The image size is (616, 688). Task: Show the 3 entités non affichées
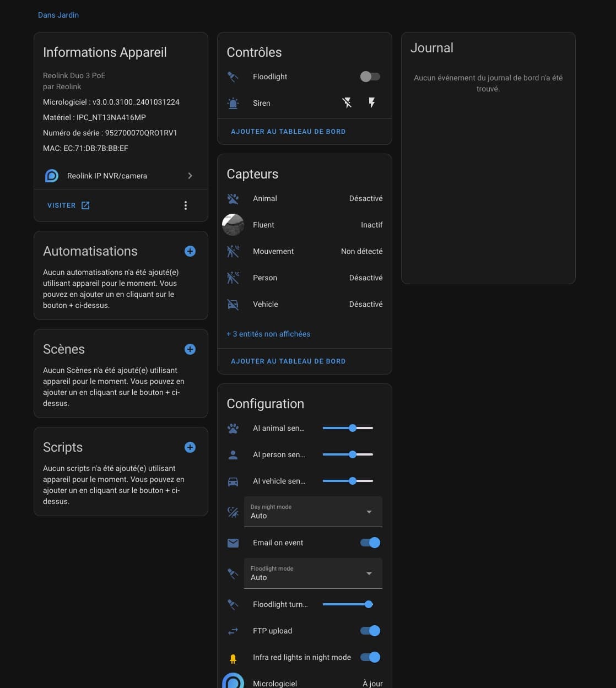click(x=268, y=334)
